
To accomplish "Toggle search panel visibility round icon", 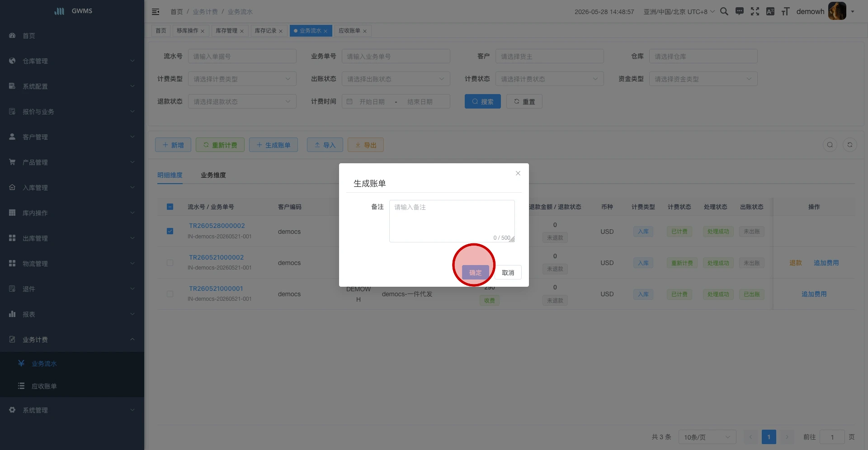I will (x=830, y=145).
